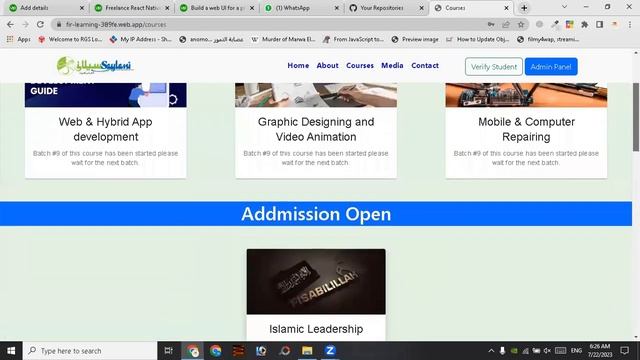Open File Explorer from the taskbar

307,351
